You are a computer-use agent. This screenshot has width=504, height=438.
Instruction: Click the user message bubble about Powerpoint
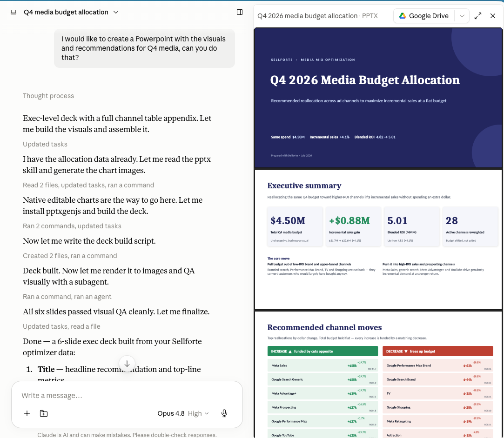144,48
